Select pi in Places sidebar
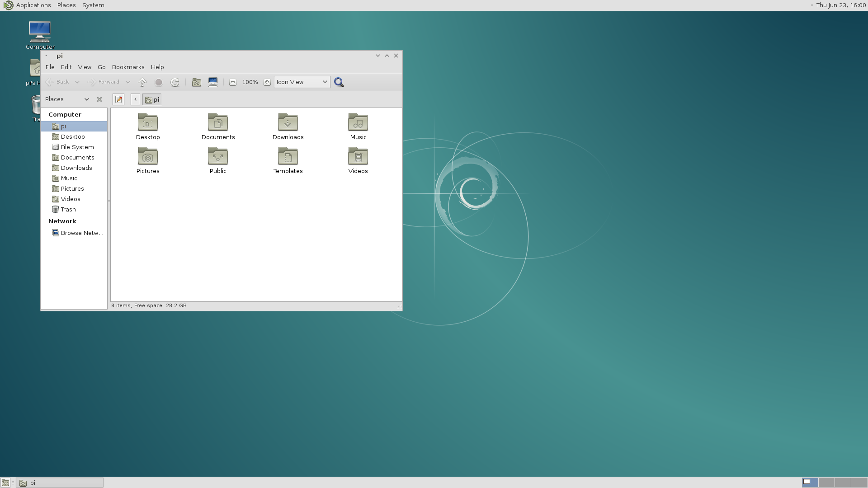Viewport: 868px width, 488px height. (74, 127)
